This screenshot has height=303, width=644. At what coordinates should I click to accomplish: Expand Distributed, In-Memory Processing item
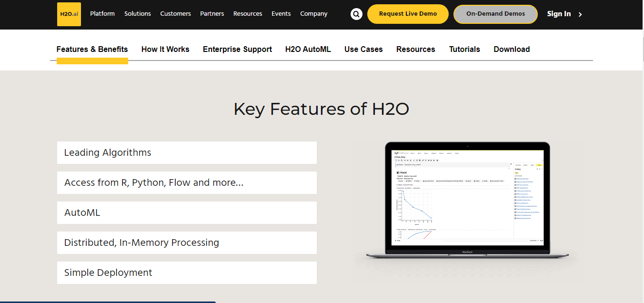(187, 242)
